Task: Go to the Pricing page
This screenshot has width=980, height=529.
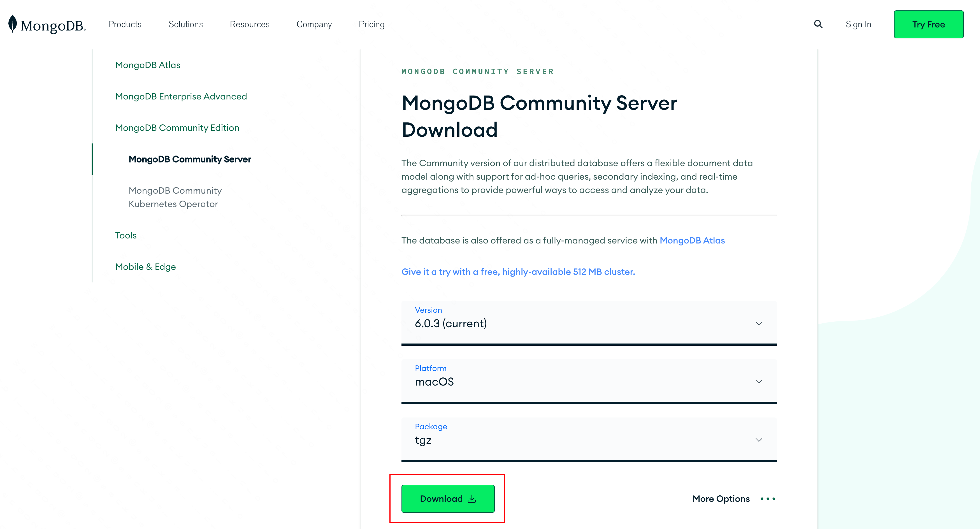Action: 372,24
